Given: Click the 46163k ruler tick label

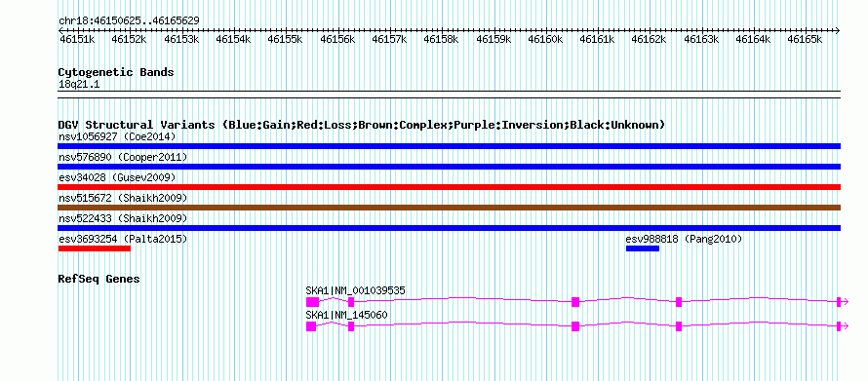Looking at the screenshot, I should (x=701, y=39).
